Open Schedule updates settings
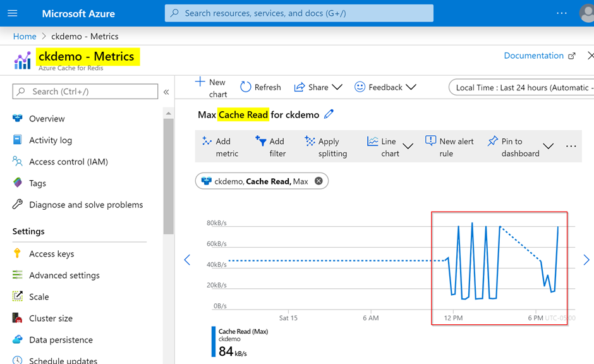594x364 pixels. coord(63,360)
